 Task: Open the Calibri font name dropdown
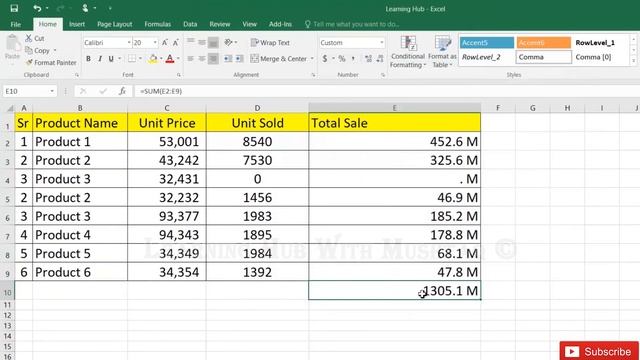click(129, 42)
